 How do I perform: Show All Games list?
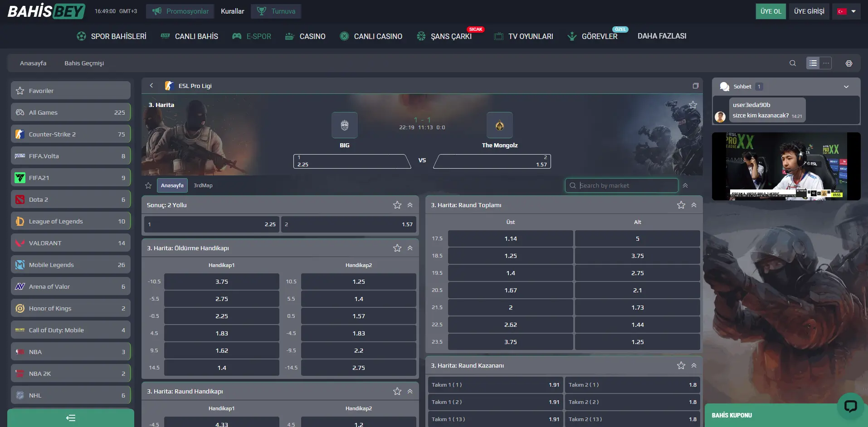tap(71, 112)
